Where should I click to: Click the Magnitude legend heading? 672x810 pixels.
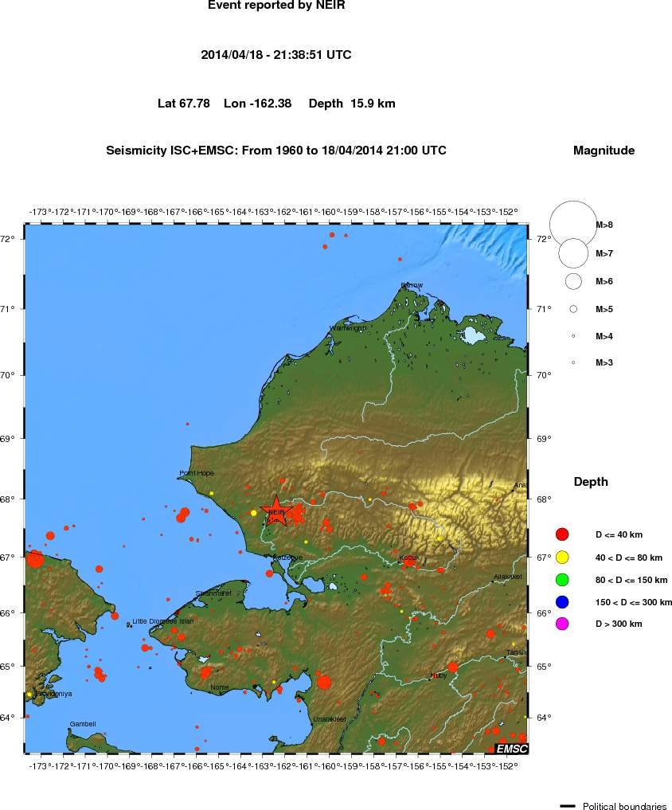tap(604, 151)
